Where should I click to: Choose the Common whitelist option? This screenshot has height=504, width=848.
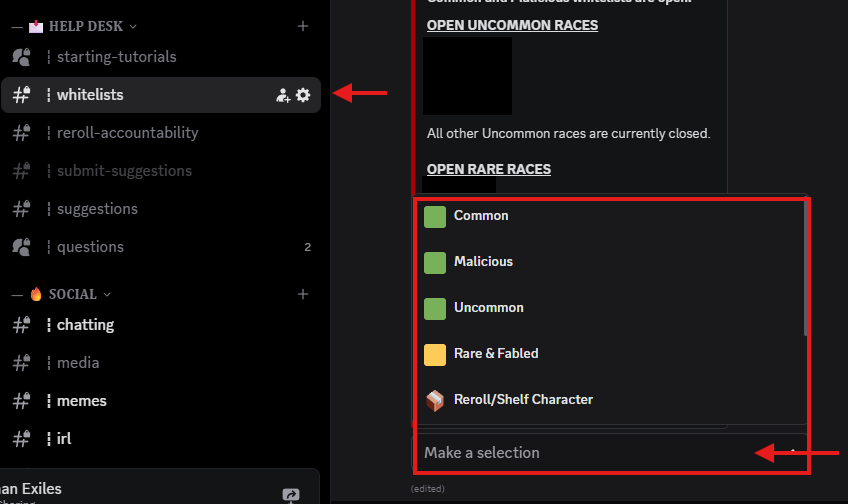click(610, 216)
